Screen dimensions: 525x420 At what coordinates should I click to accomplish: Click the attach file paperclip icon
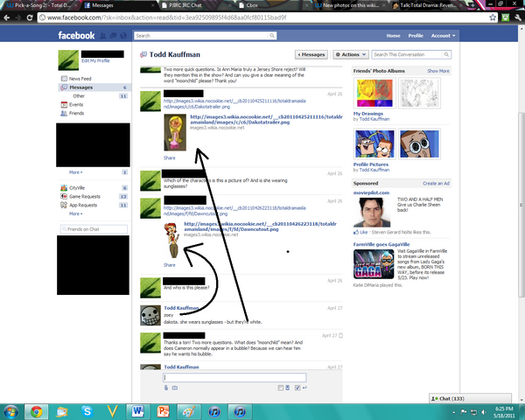(x=166, y=388)
